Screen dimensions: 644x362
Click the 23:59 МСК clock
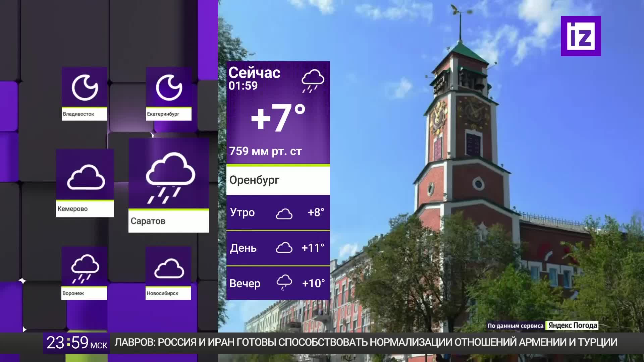(76, 343)
